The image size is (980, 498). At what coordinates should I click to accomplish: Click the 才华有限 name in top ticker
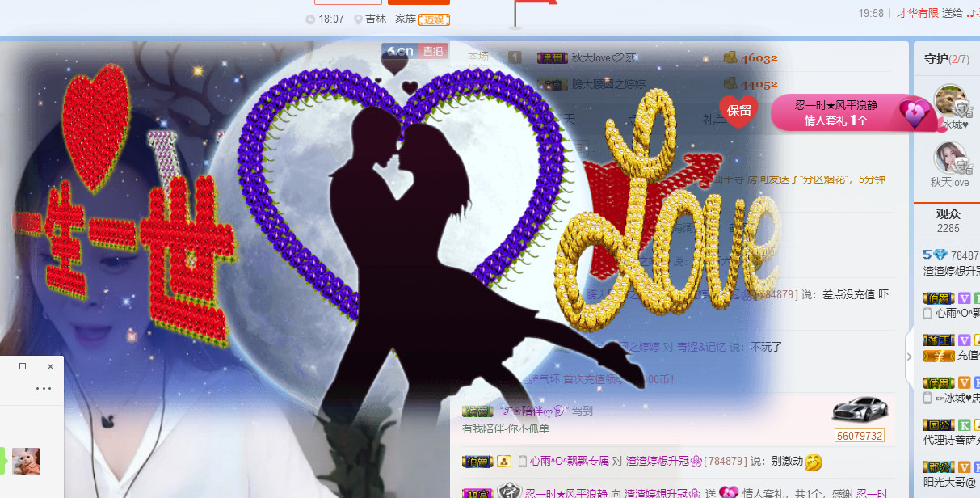(918, 13)
